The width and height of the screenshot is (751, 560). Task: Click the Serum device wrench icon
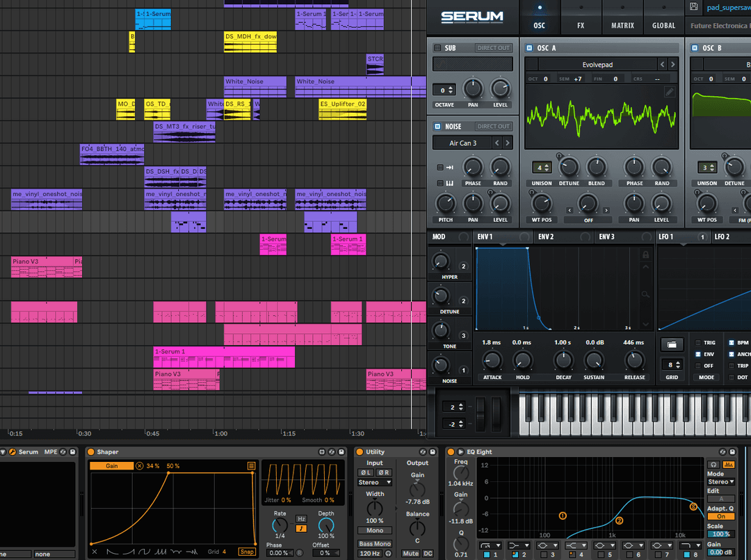13,451
